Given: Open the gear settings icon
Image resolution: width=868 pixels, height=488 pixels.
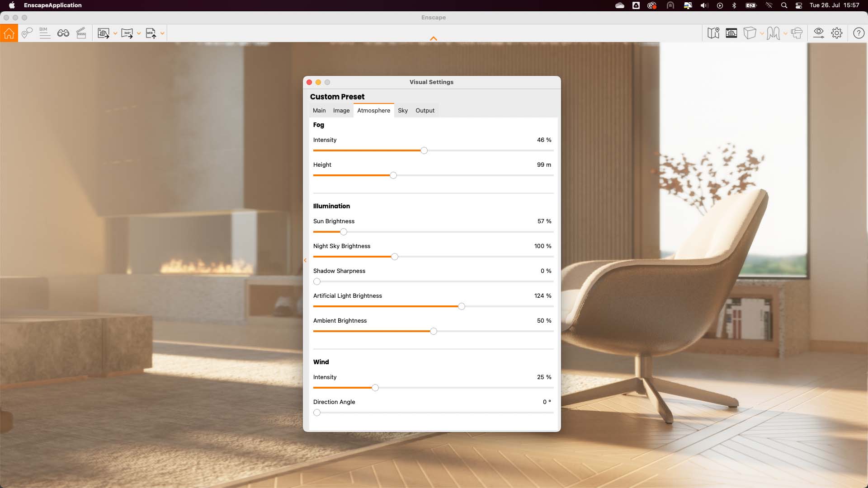Looking at the screenshot, I should tap(837, 33).
